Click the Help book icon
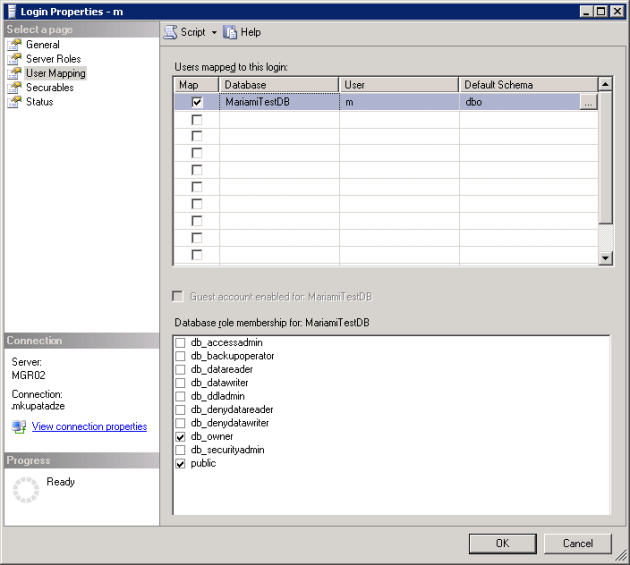 coord(230,32)
